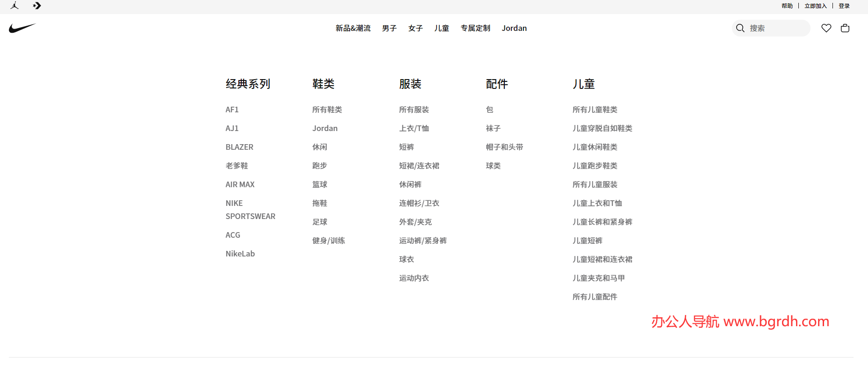Go to 连帽衫/卫衣
The width and height of the screenshot is (868, 380).
point(419,203)
